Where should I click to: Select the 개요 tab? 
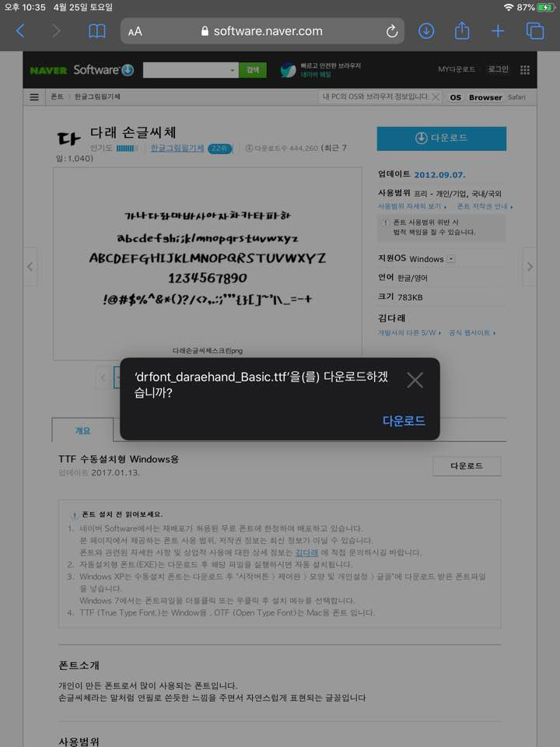[x=82, y=430]
